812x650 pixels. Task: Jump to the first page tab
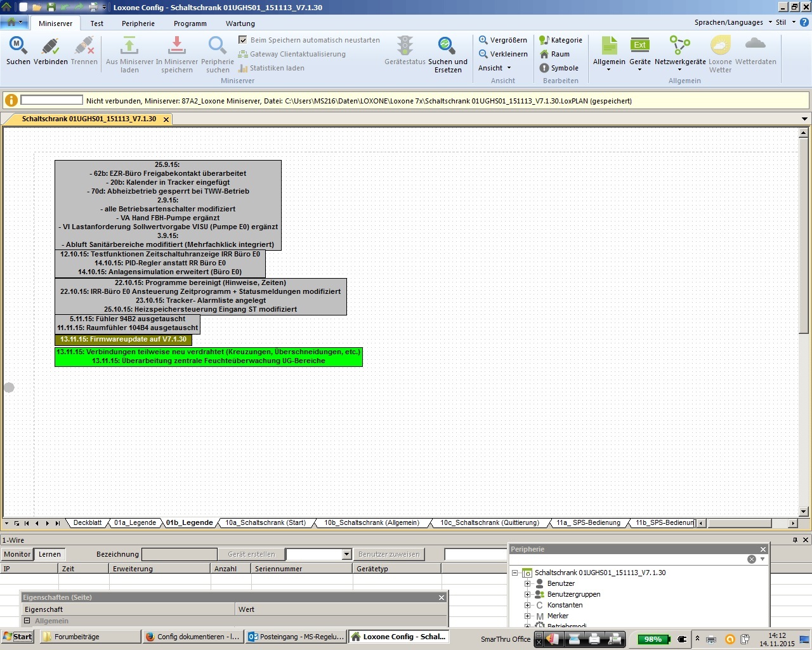[x=27, y=523]
